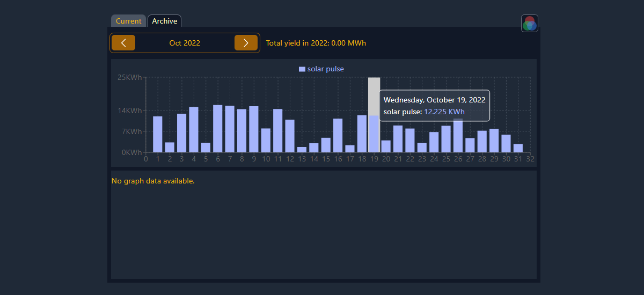
Task: Go to previous month with left arrow
Action: tap(123, 43)
